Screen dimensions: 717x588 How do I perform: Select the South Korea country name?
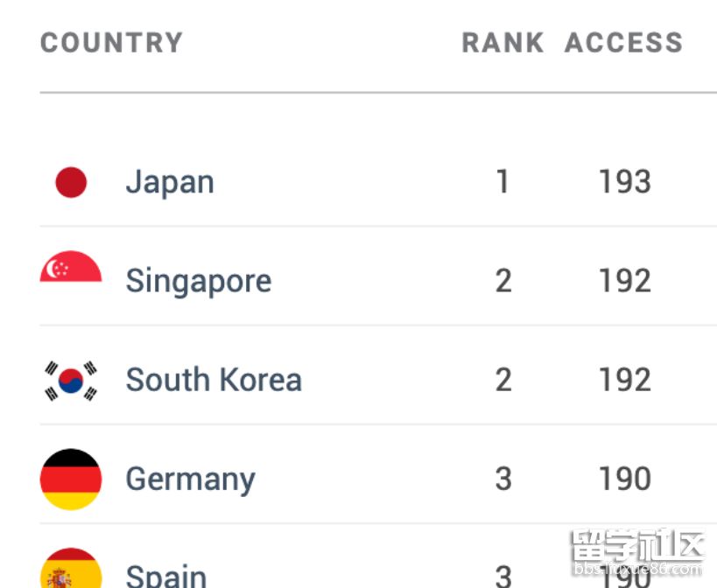tap(214, 380)
